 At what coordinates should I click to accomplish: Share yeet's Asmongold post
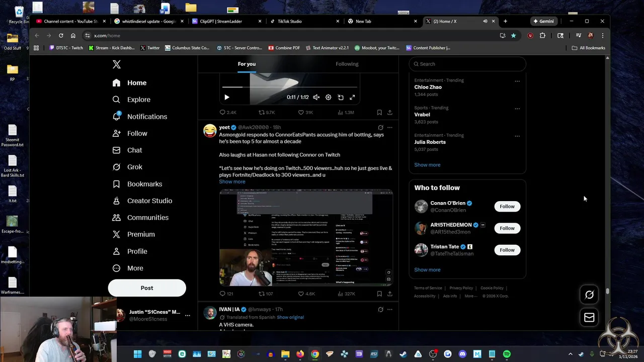[389, 294]
